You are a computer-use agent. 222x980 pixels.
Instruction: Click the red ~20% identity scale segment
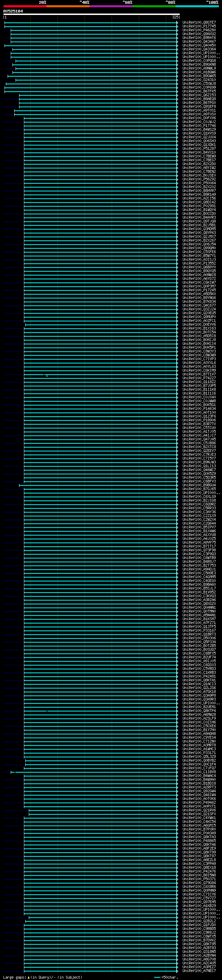tap(25, 6)
